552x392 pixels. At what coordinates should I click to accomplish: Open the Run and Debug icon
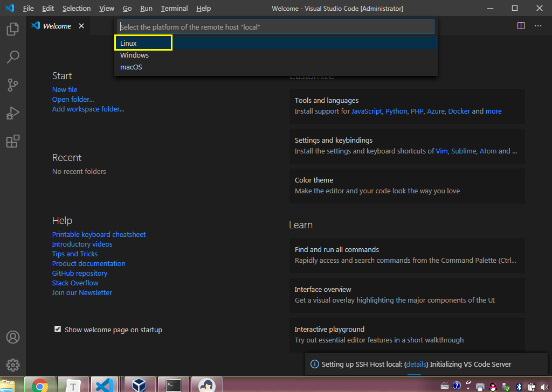coord(12,113)
